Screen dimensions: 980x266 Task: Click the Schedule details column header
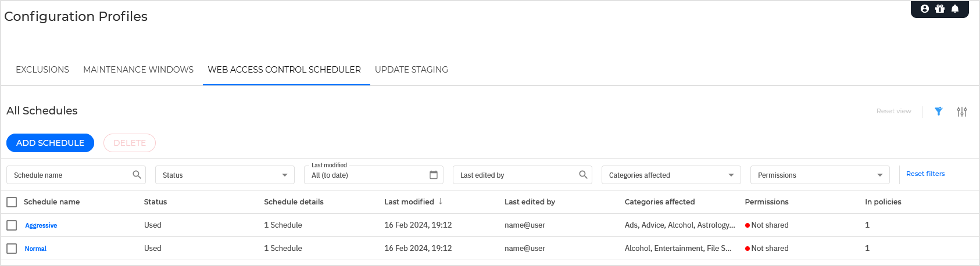(294, 202)
